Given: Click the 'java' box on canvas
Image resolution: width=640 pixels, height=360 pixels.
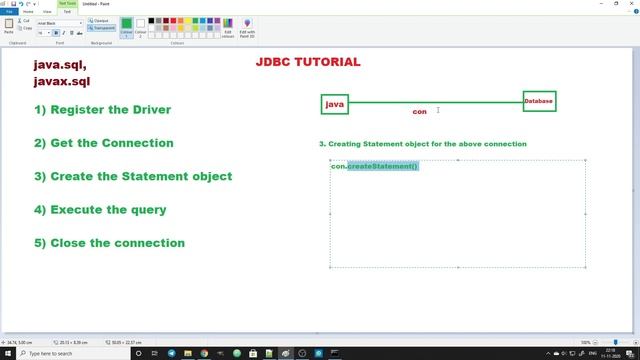Looking at the screenshot, I should point(335,104).
